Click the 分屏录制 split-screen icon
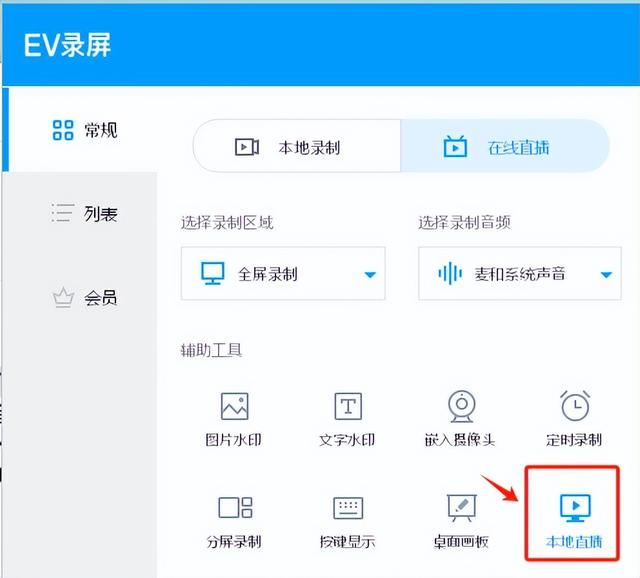 [235, 507]
